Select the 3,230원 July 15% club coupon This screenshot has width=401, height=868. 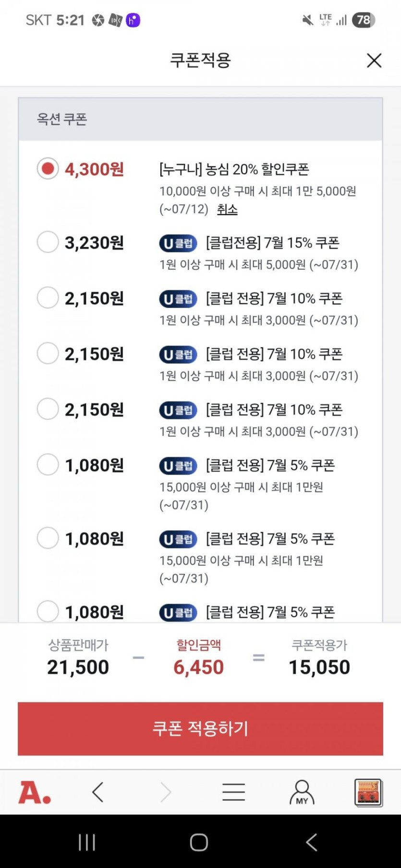[x=48, y=242]
